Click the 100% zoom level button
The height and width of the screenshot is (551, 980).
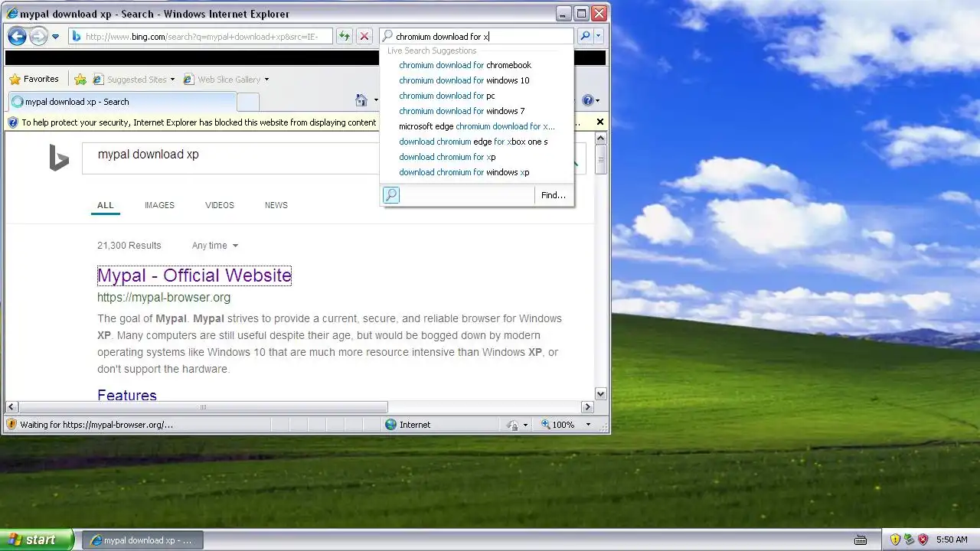coord(558,425)
